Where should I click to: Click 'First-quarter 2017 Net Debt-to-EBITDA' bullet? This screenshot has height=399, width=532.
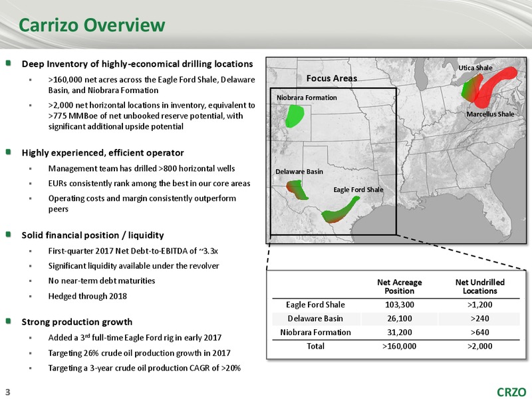coord(133,251)
